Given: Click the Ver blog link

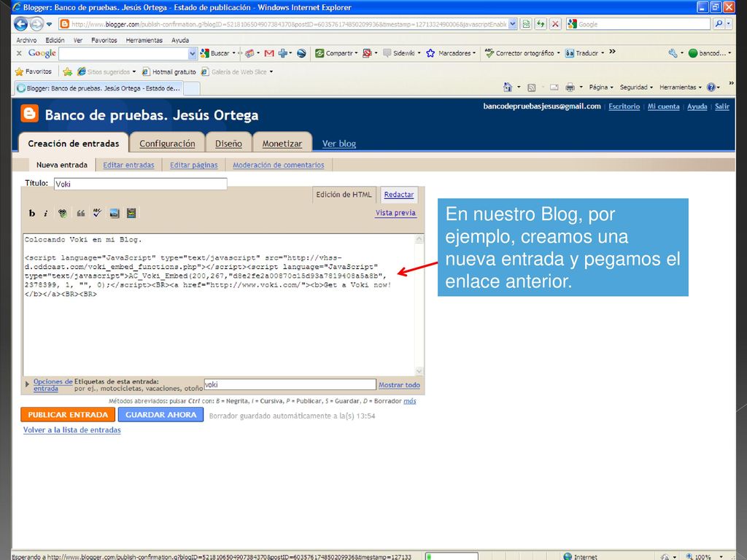Looking at the screenshot, I should tap(338, 144).
